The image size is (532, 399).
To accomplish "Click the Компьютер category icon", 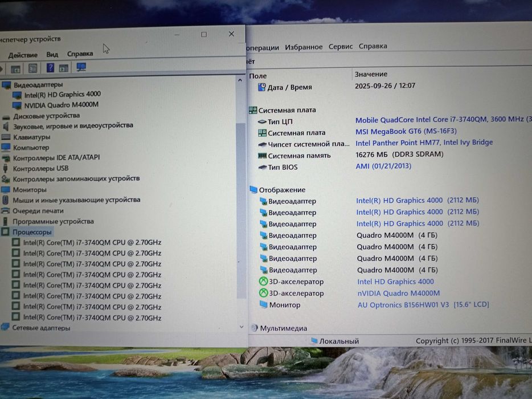I will click(6, 148).
